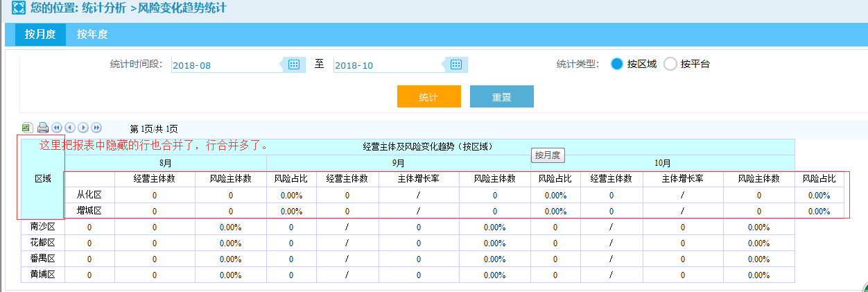
Task: Click the 10月 column group header
Action: (662, 163)
